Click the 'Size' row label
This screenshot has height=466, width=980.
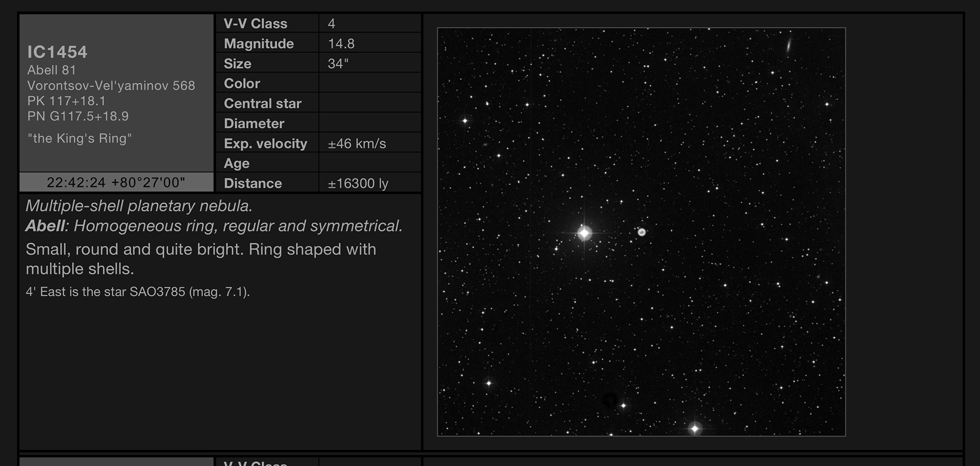[x=238, y=64]
